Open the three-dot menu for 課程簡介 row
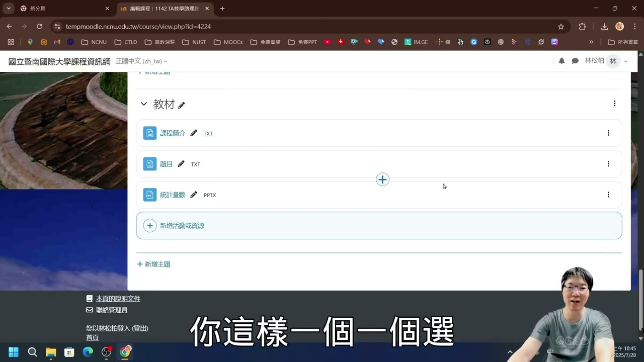644x362 pixels. (608, 133)
